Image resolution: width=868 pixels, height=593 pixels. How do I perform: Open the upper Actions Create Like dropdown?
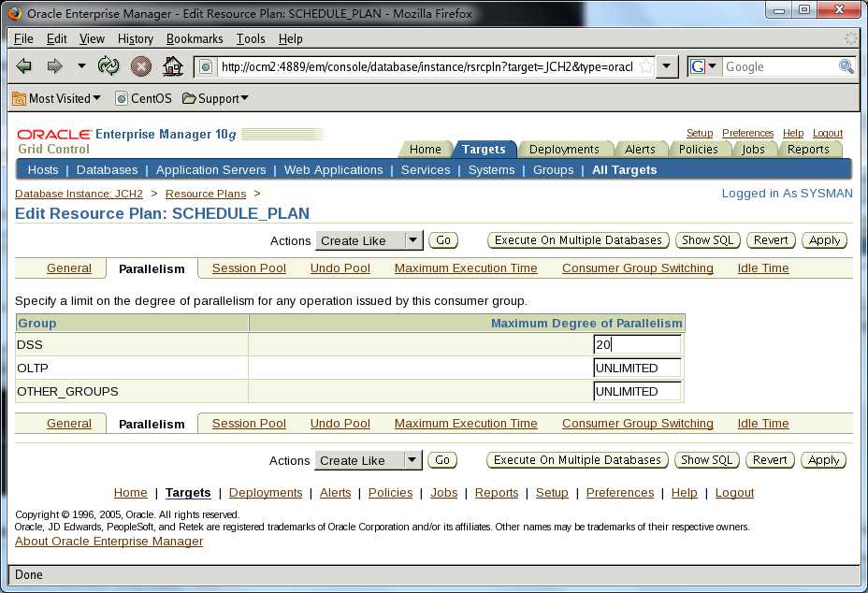(369, 241)
